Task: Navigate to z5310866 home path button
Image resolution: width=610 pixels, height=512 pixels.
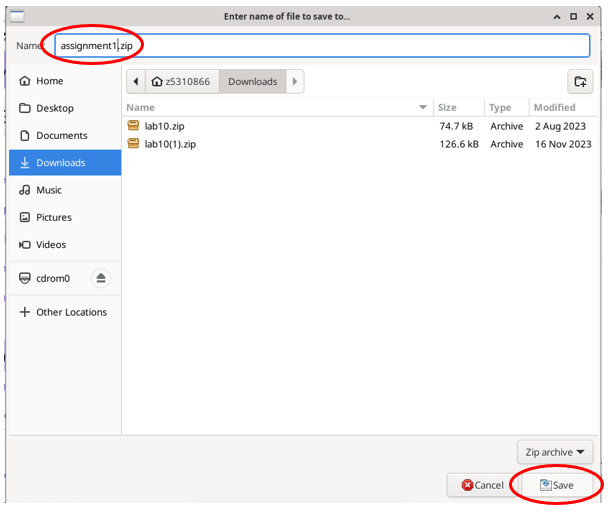Action: coord(182,81)
